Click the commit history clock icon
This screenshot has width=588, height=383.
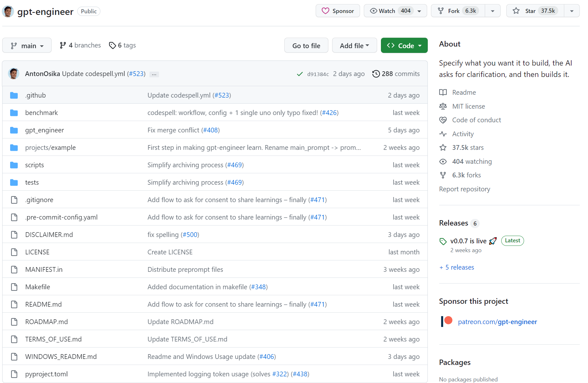point(376,74)
